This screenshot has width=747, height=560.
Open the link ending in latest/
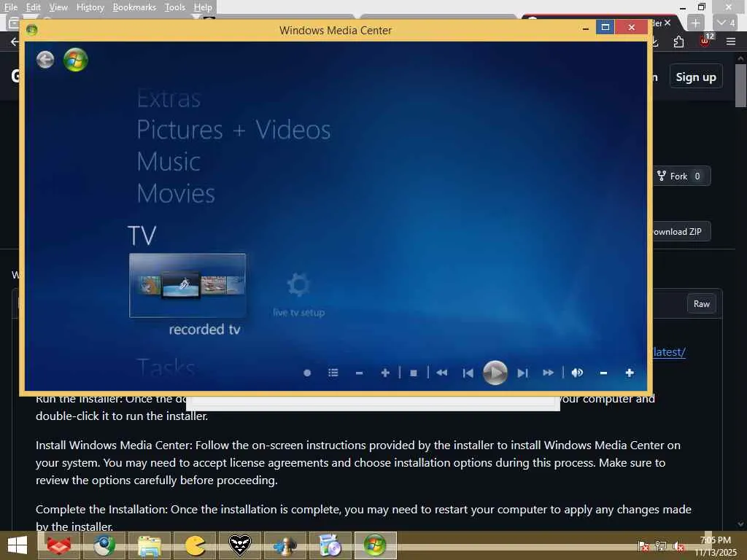click(x=669, y=352)
